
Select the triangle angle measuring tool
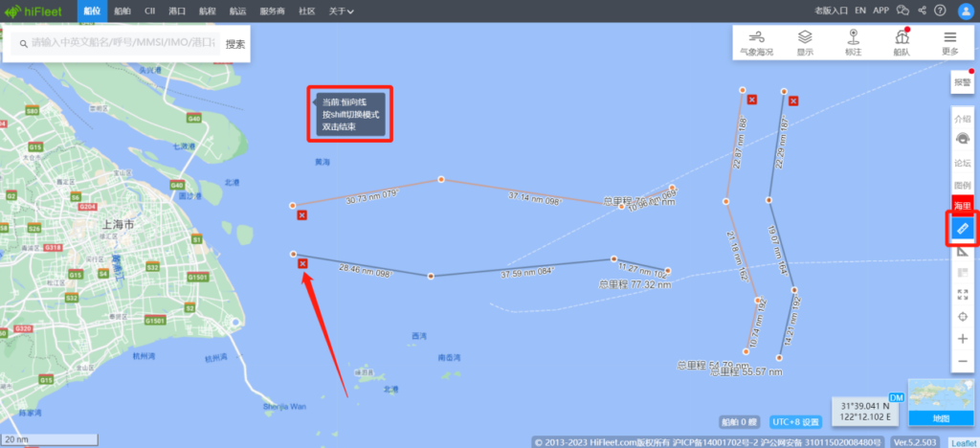click(963, 251)
